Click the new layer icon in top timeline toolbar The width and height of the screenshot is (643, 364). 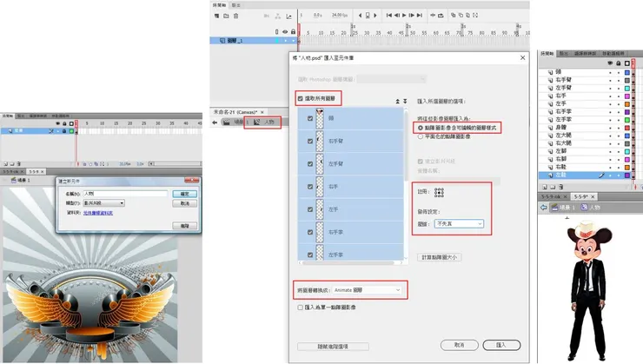point(216,16)
